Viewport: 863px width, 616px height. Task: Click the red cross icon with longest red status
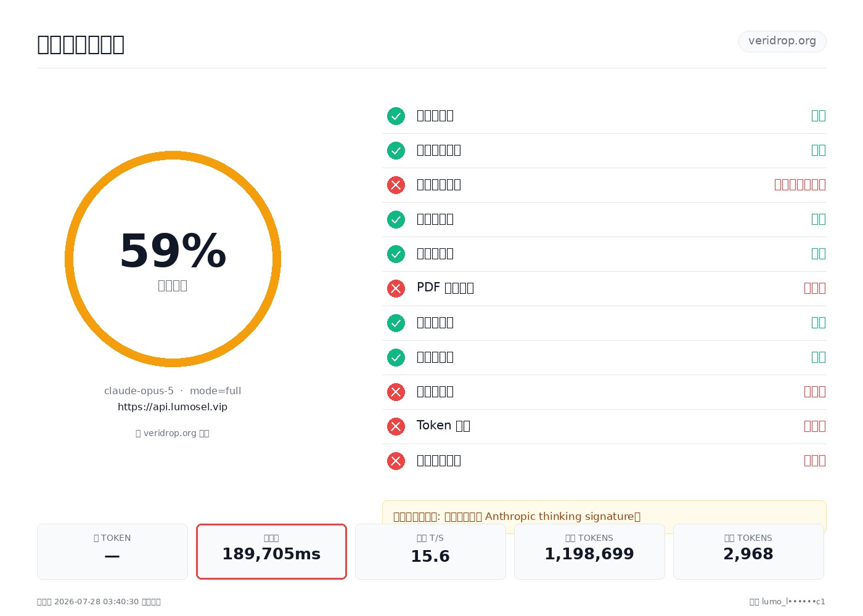coord(396,185)
